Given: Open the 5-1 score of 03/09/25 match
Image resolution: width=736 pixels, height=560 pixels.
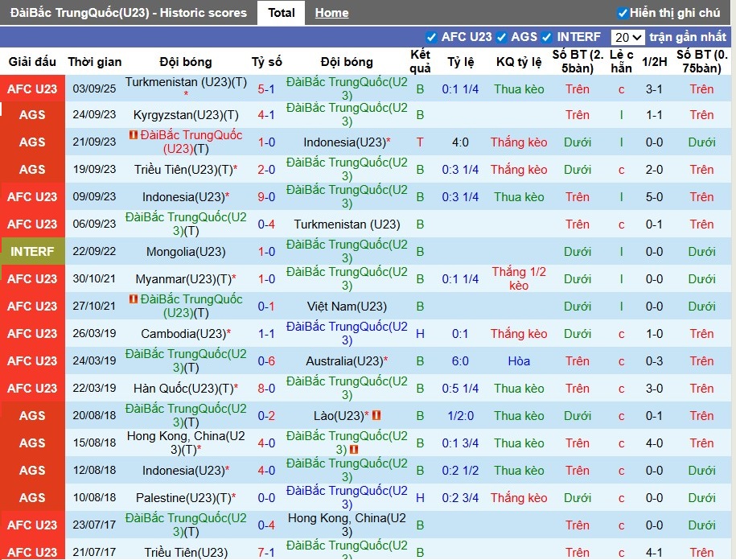Looking at the screenshot, I should 266,89.
